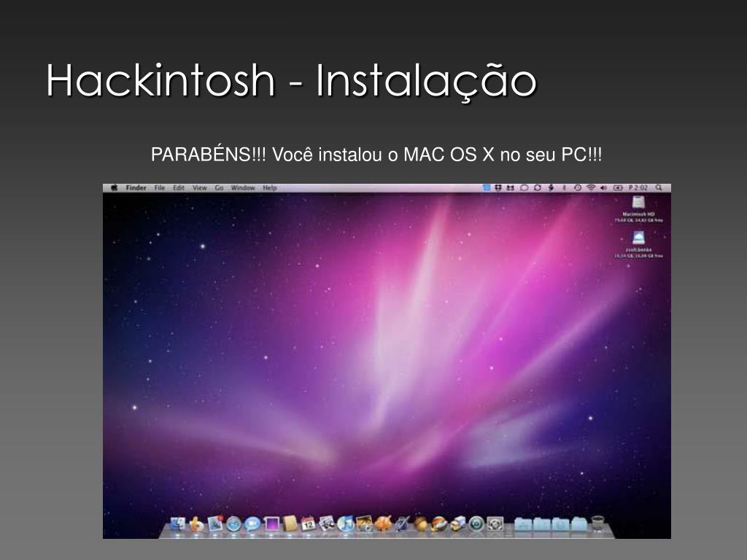Open the Go menu

219,187
